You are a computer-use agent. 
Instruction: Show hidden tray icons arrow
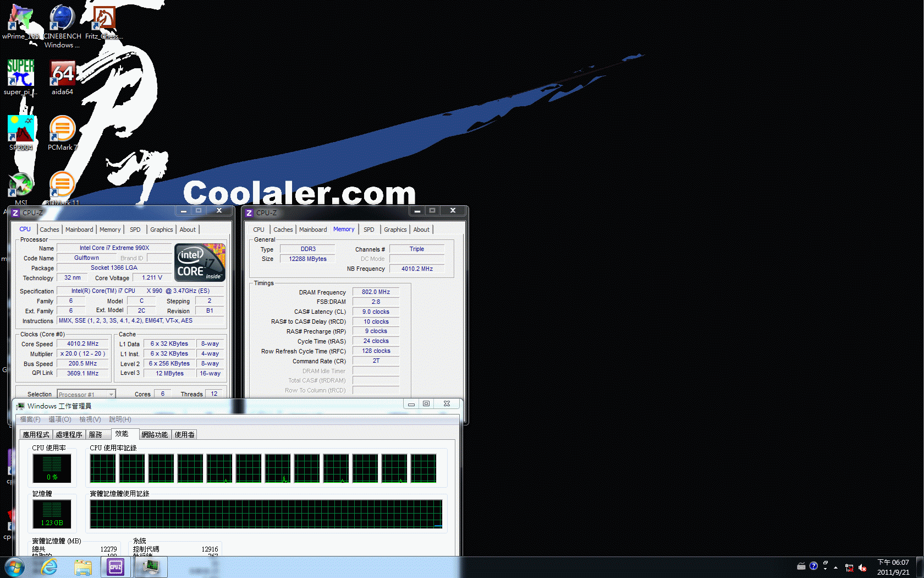point(835,567)
